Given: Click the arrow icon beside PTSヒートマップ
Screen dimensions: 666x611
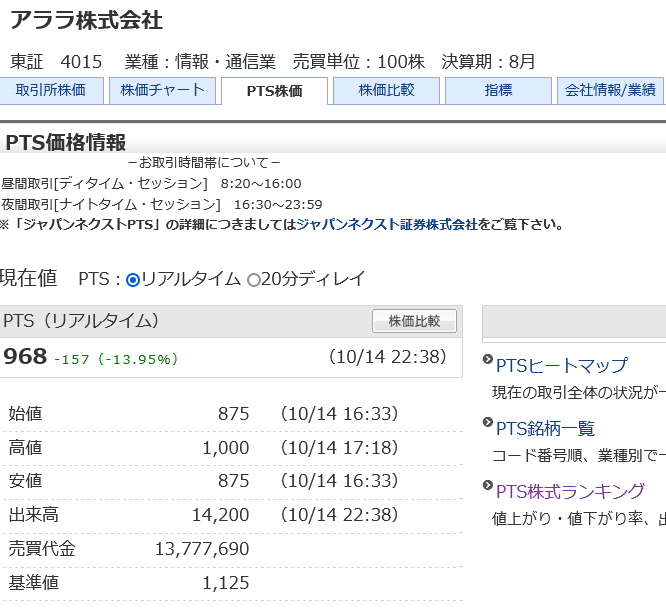Looking at the screenshot, I should [488, 359].
